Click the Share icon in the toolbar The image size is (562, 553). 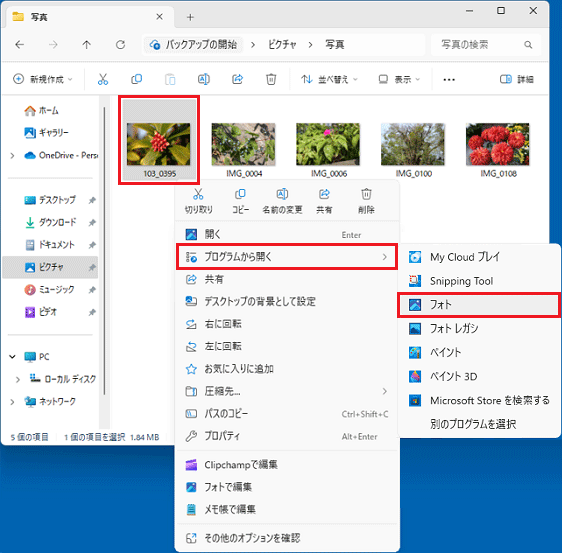point(237,79)
